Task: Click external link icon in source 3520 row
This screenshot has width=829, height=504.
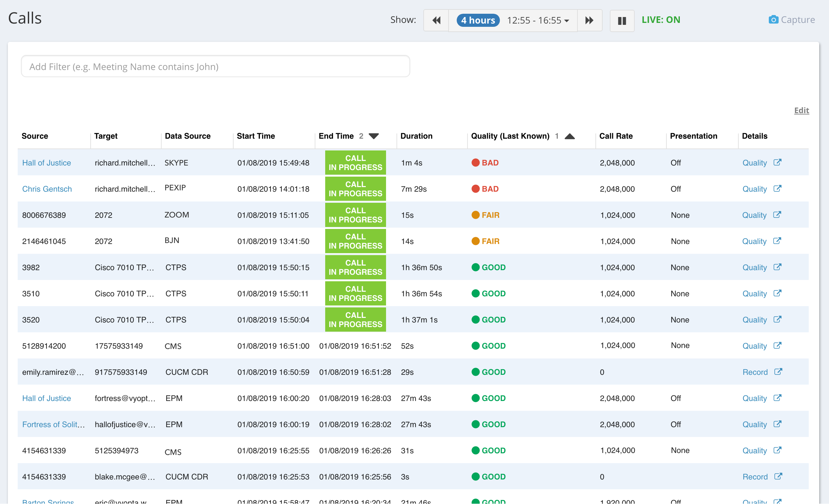Action: point(777,319)
